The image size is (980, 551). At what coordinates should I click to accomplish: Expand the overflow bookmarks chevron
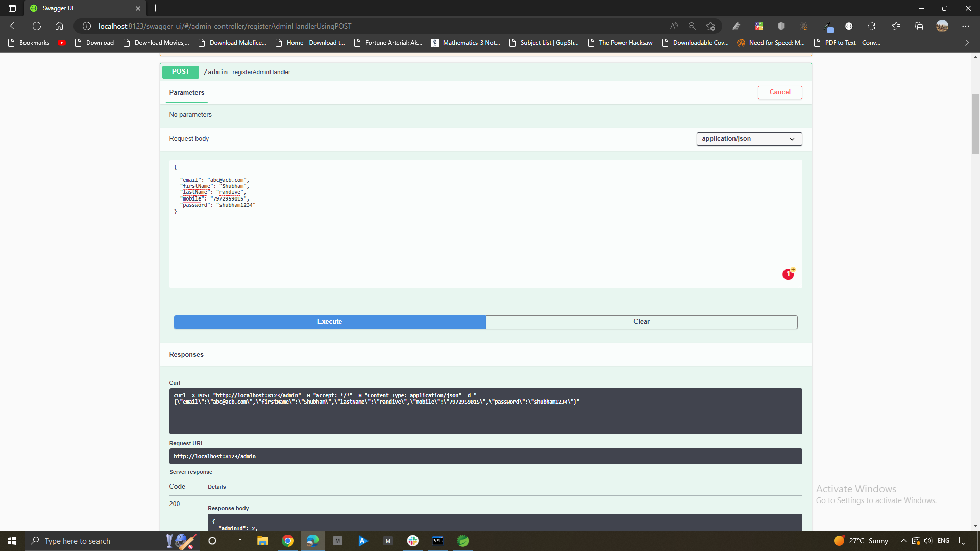pos(966,43)
